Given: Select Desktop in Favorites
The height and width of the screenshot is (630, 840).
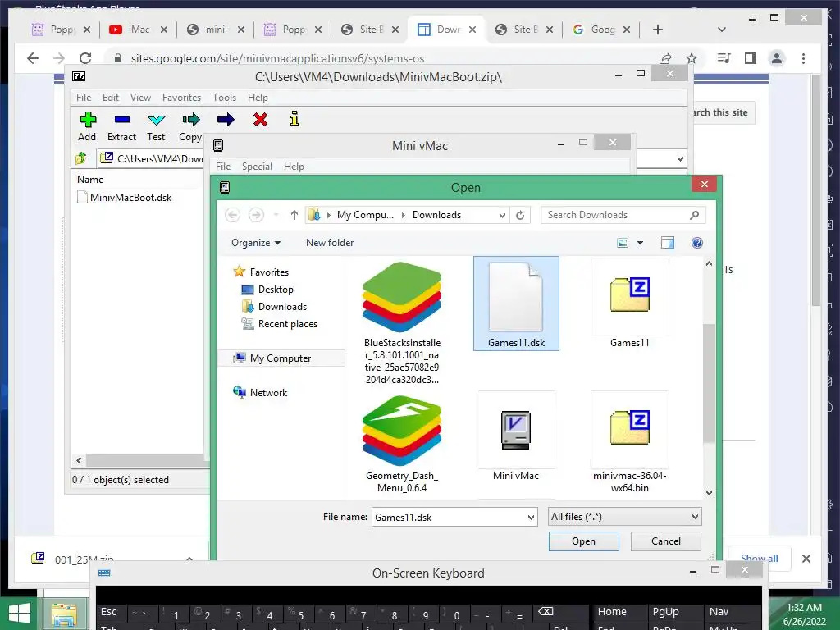Looking at the screenshot, I should point(275,290).
